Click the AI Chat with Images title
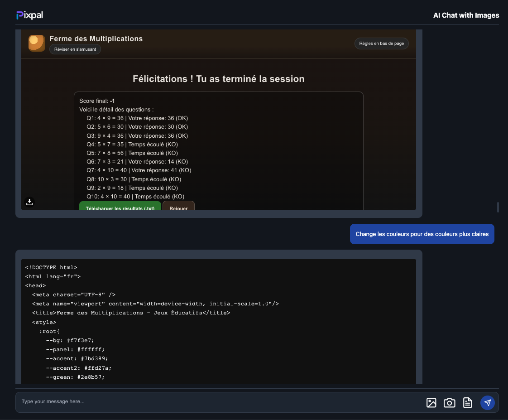Image resolution: width=508 pixels, height=420 pixels. 466,15
